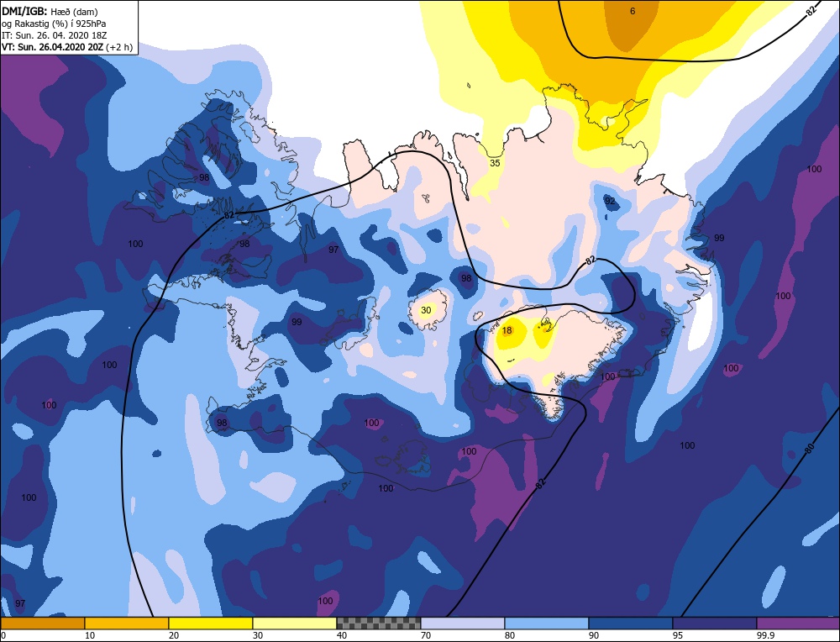Click the '6' humidity minimum label
The height and width of the screenshot is (642, 840).
(633, 11)
